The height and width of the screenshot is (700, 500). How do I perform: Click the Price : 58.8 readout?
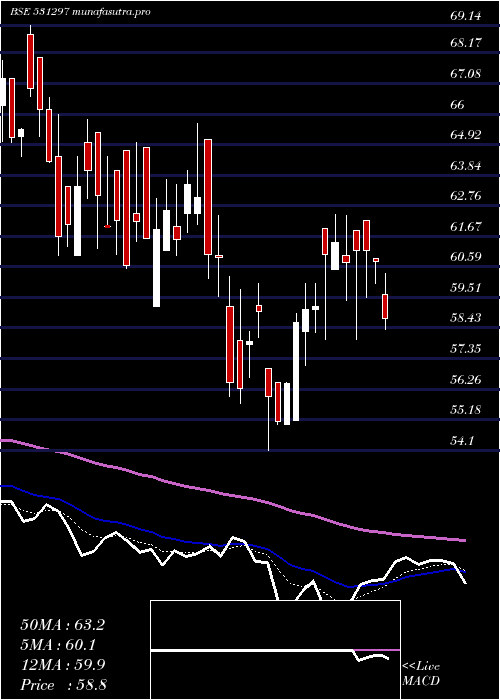62,685
